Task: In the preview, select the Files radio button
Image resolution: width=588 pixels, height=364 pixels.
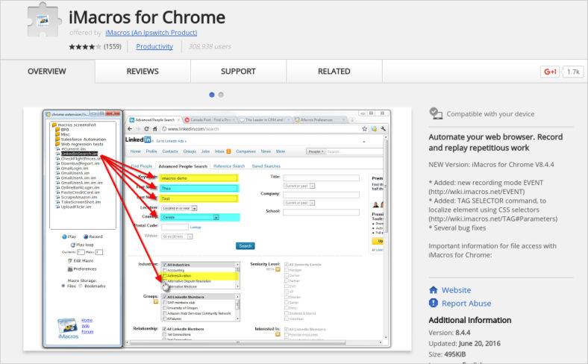Action: pos(63,286)
